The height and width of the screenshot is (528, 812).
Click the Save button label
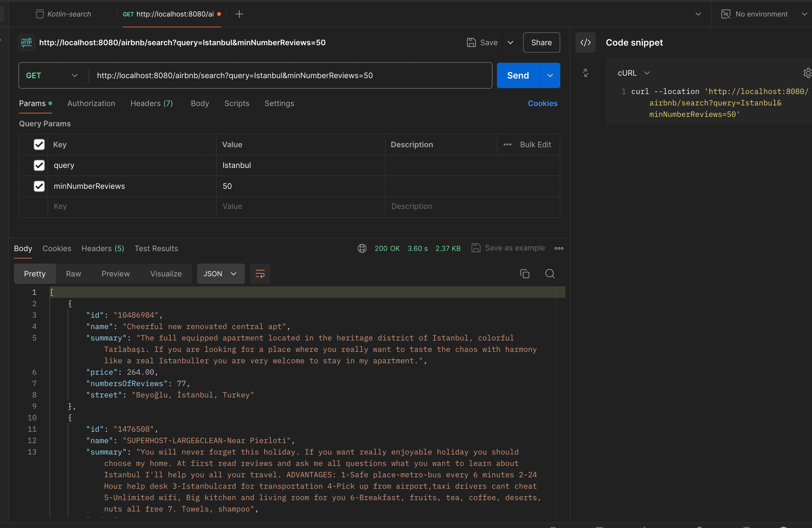point(488,42)
